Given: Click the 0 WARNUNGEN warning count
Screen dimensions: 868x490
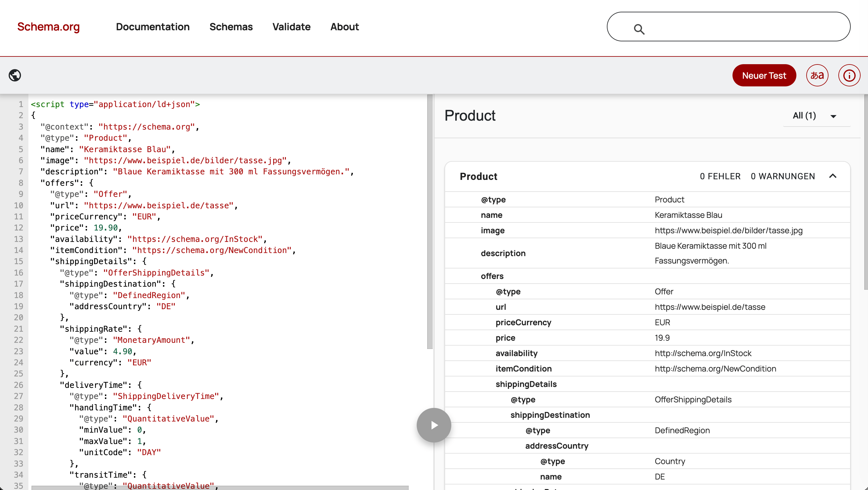Looking at the screenshot, I should pyautogui.click(x=783, y=176).
